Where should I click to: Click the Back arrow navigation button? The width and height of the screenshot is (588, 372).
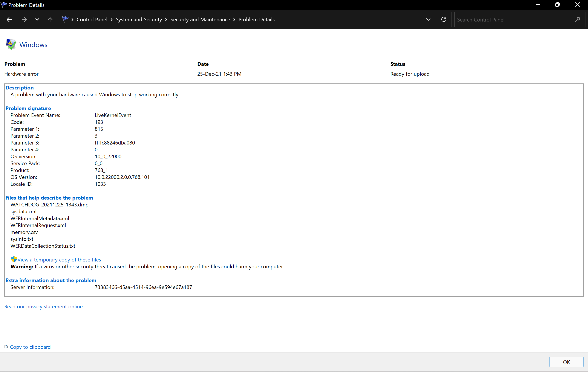9,20
